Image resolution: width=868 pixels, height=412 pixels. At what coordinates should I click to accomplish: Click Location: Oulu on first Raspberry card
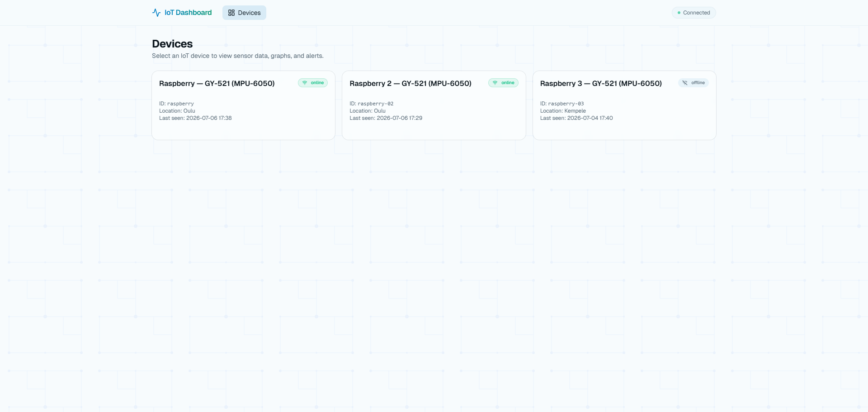tap(177, 111)
